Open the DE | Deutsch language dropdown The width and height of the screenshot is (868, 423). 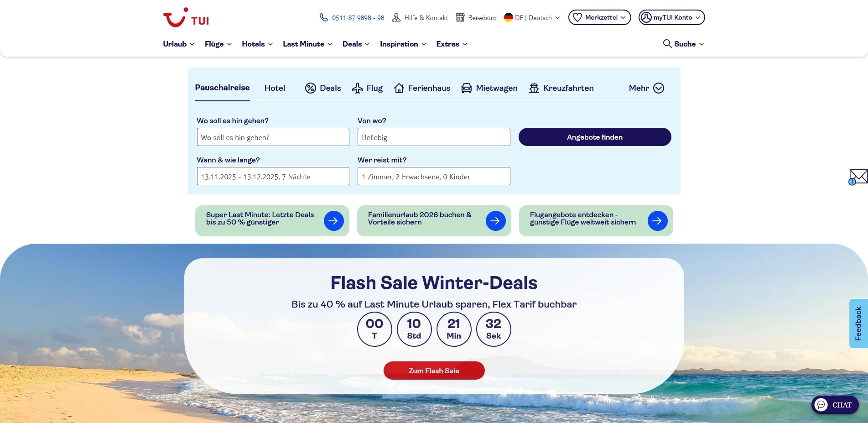(x=531, y=17)
